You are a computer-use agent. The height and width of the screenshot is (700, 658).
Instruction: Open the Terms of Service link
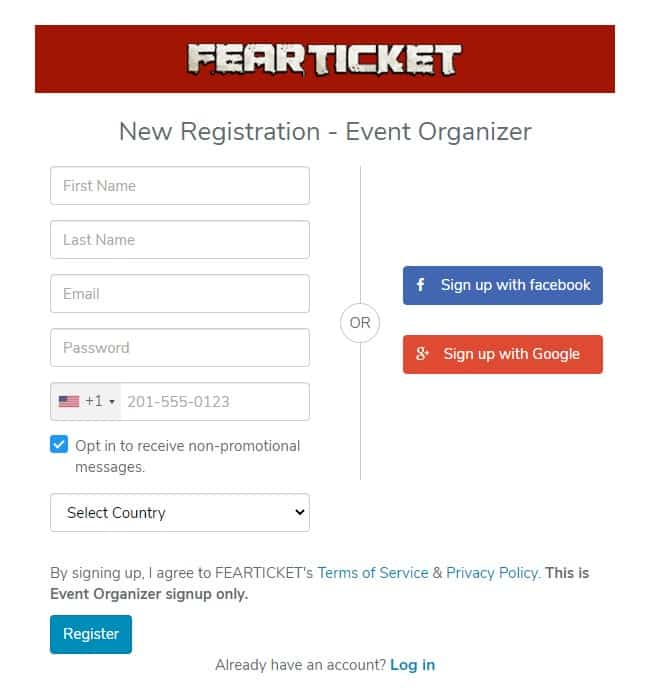(373, 573)
